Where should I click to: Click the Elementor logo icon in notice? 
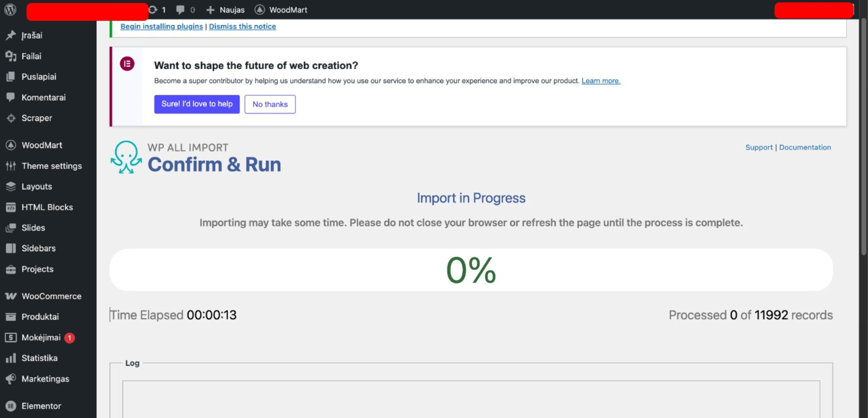coord(127,64)
